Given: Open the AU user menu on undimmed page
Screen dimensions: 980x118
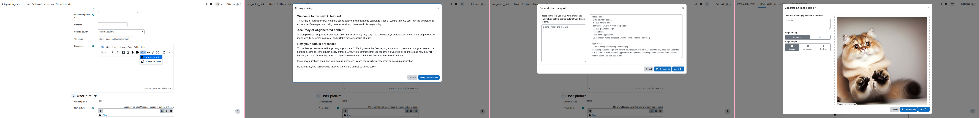Looking at the screenshot, I should point(219,4).
